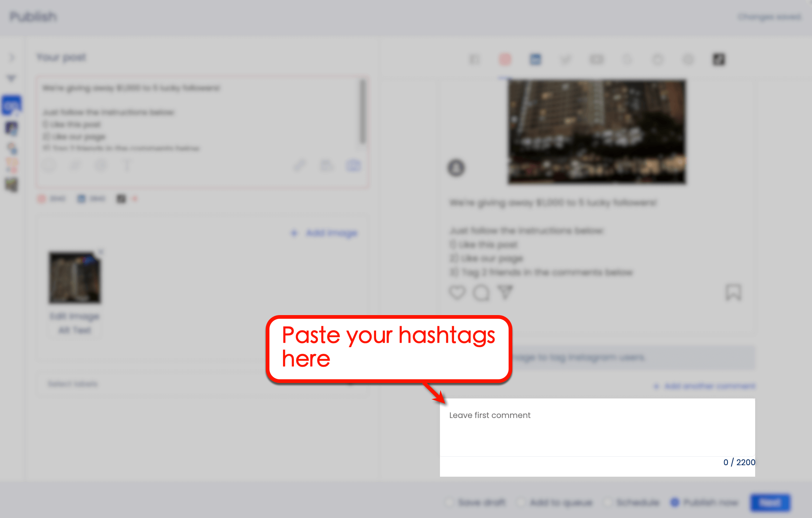Switch to the blue LinkedIn preview tab
The image size is (812, 518).
coord(536,59)
